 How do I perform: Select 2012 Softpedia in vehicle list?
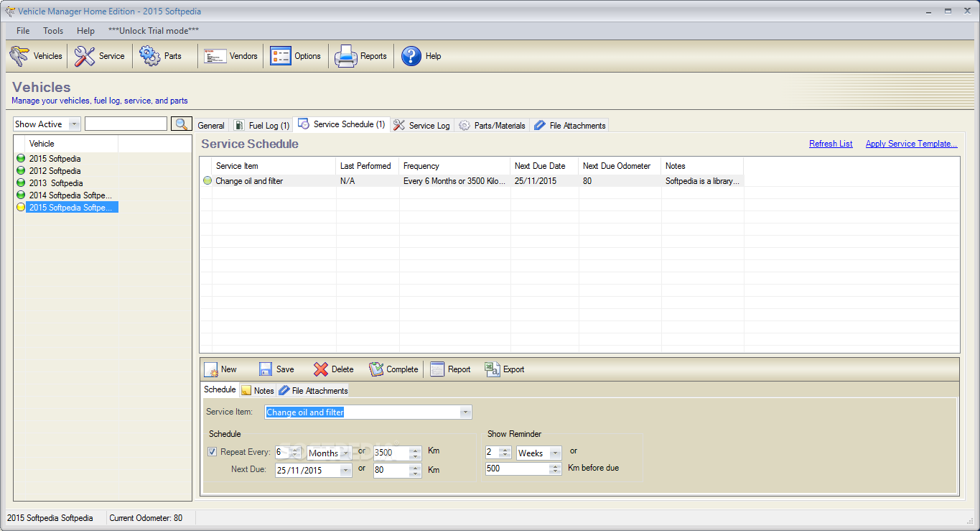[55, 171]
